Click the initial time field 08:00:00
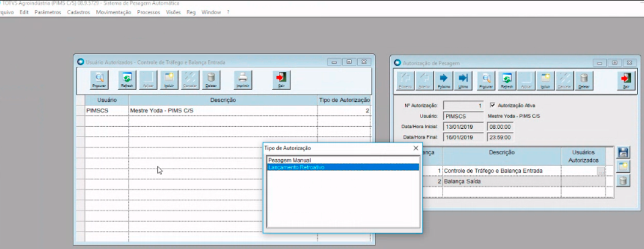 (500, 127)
